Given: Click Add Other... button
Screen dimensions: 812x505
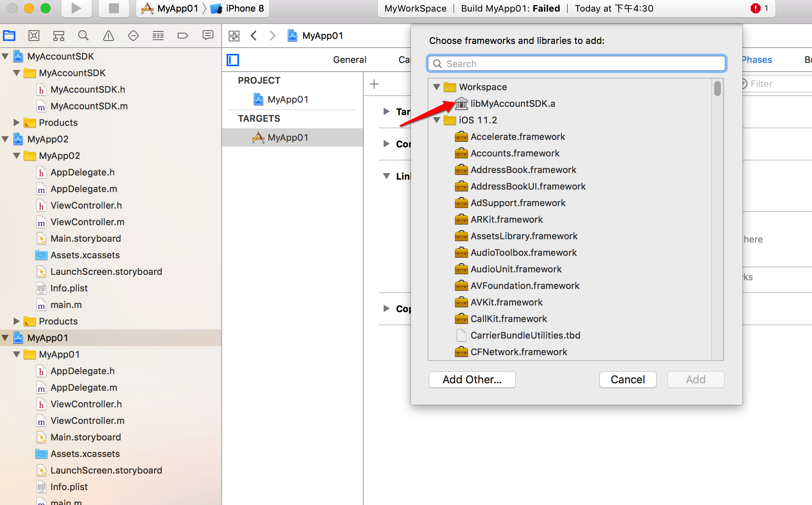Looking at the screenshot, I should pyautogui.click(x=472, y=380).
